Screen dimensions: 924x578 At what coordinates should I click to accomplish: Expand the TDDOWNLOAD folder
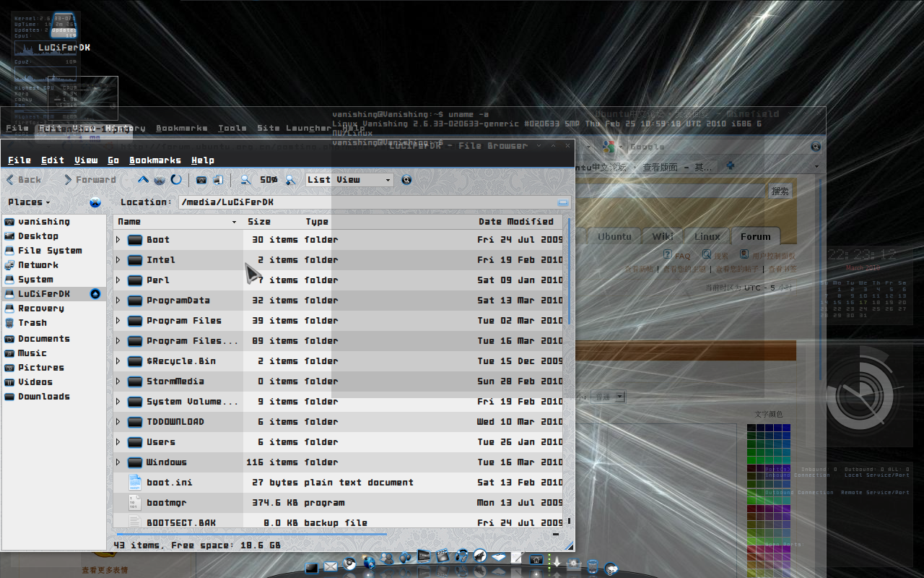tap(118, 421)
